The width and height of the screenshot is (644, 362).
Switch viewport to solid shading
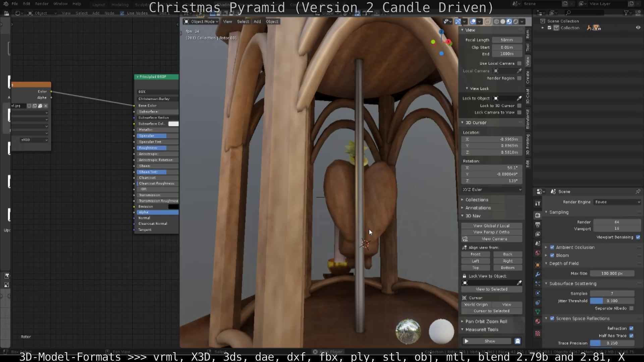pyautogui.click(x=503, y=21)
